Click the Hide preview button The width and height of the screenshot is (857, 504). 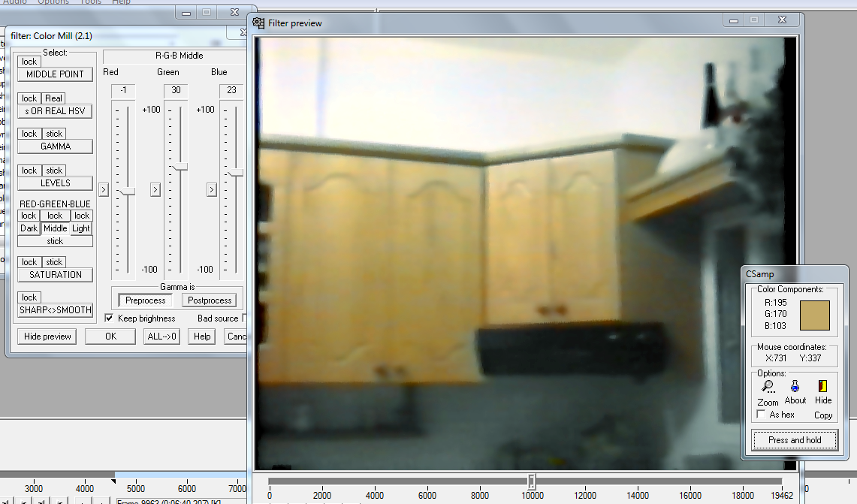pos(47,337)
